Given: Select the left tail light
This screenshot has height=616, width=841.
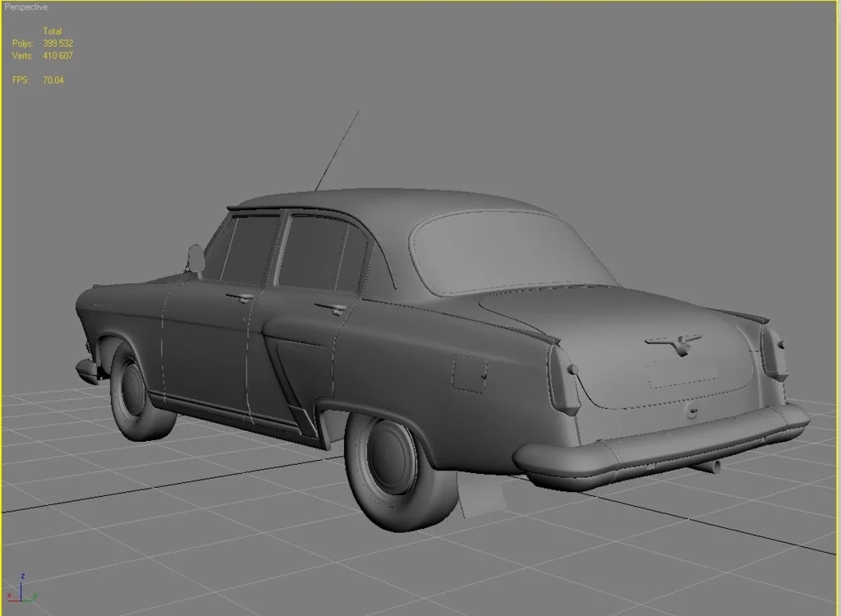Looking at the screenshot, I should click(x=564, y=379).
